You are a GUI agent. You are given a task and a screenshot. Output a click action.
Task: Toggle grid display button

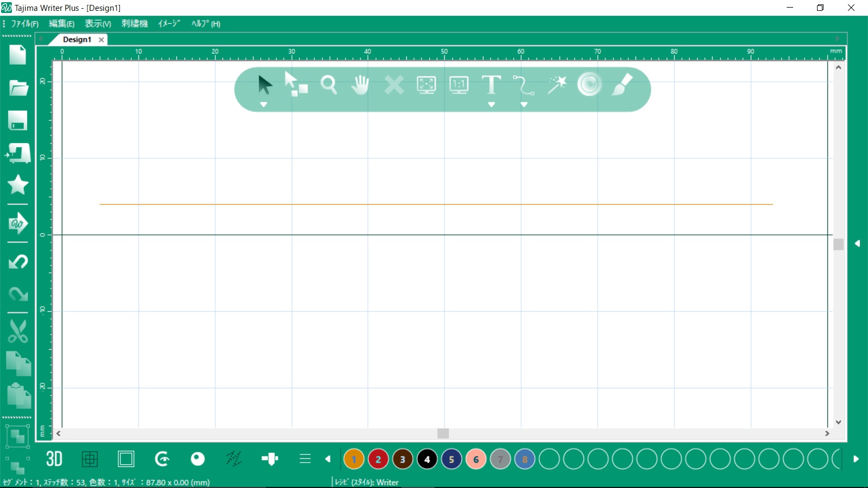(90, 459)
